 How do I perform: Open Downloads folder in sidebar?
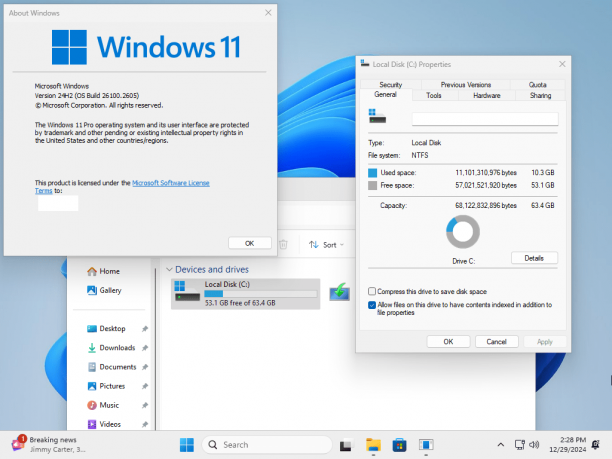111,348
